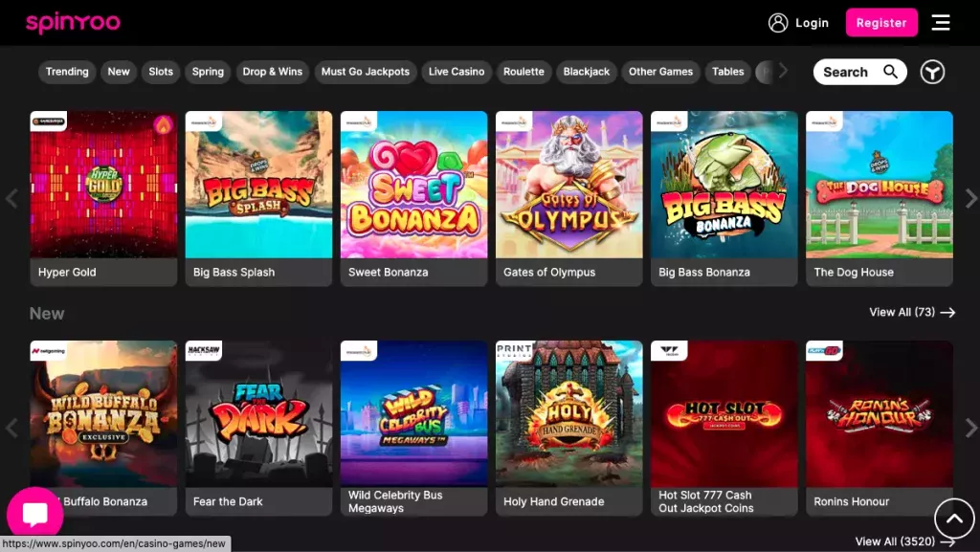Viewport: 980px width, 552px height.
Task: Select the Live Casino category tab
Action: (457, 72)
